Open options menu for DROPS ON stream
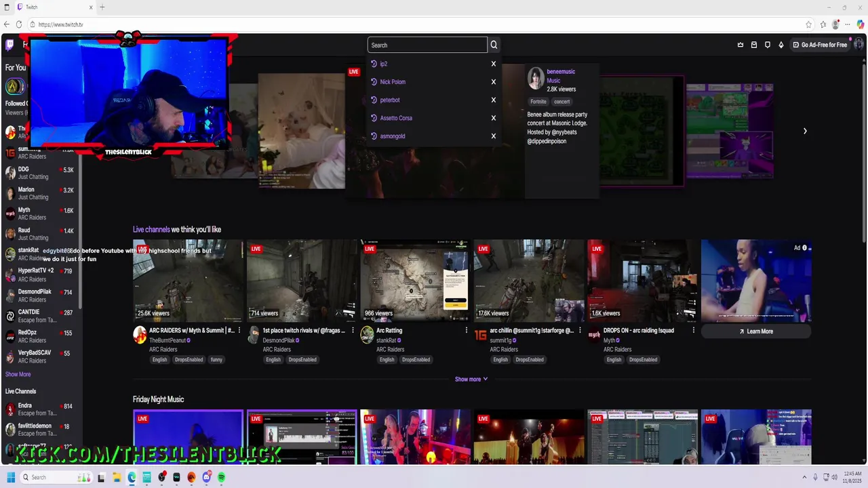This screenshot has height=488, width=868. pyautogui.click(x=693, y=330)
